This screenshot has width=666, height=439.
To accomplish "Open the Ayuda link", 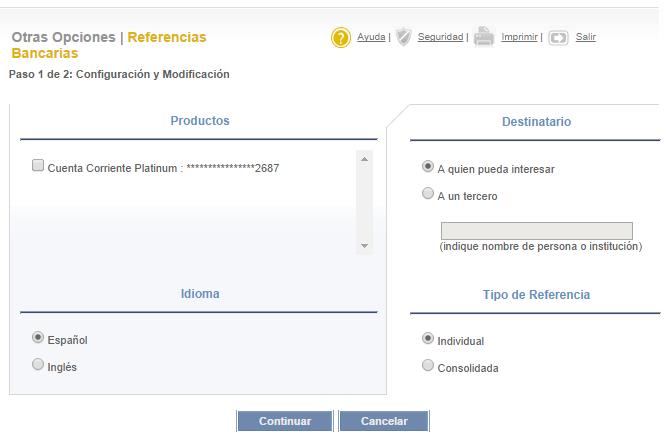I will (371, 37).
